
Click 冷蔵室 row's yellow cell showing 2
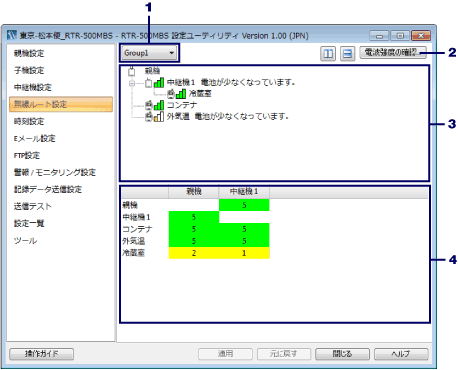point(194,253)
